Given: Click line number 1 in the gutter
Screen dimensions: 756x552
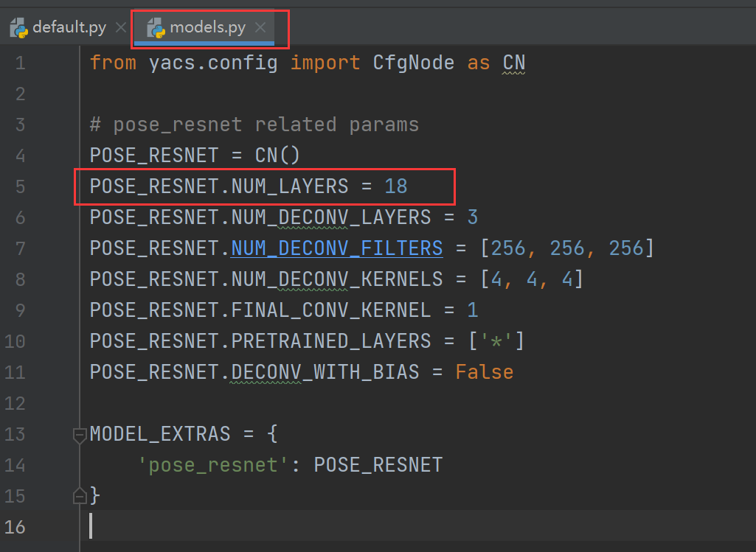Looking at the screenshot, I should 20,63.
